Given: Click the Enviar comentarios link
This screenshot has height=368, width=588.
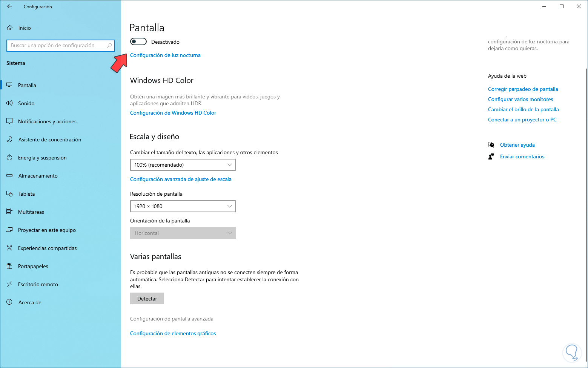Looking at the screenshot, I should point(522,156).
